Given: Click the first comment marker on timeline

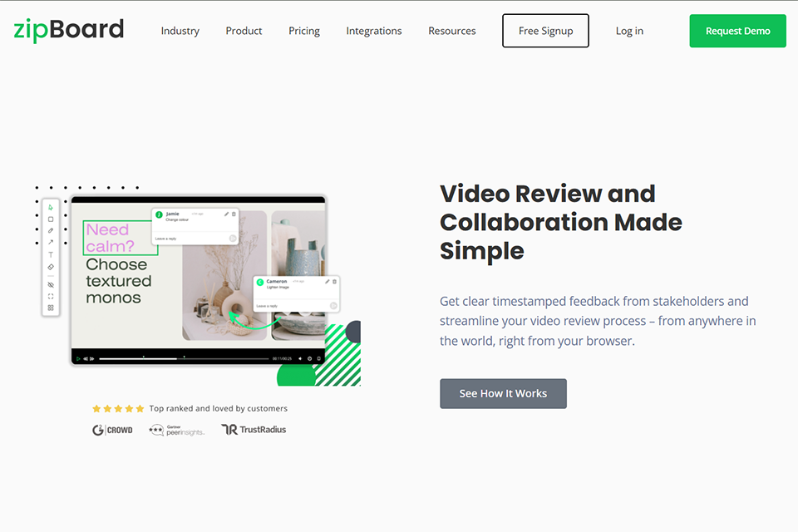Looking at the screenshot, I should 144,357.
